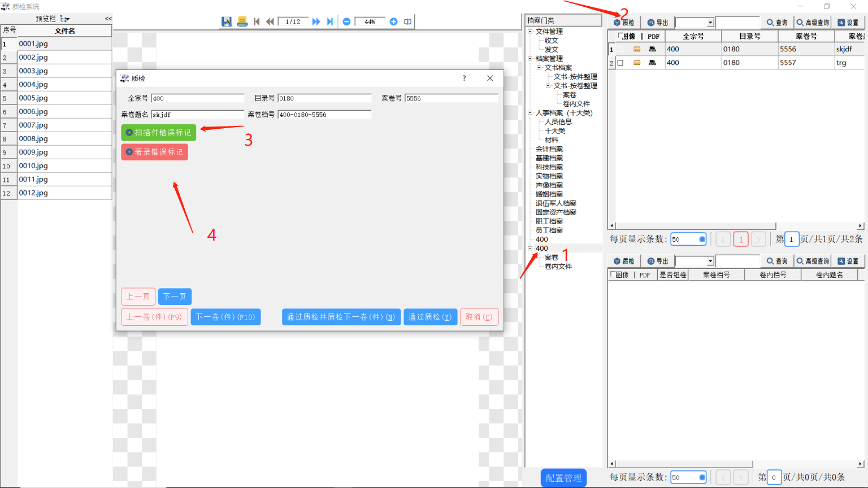Screen dimensions: 868x488
Task: Click the print icon in the viewer toolbar
Action: point(242,21)
